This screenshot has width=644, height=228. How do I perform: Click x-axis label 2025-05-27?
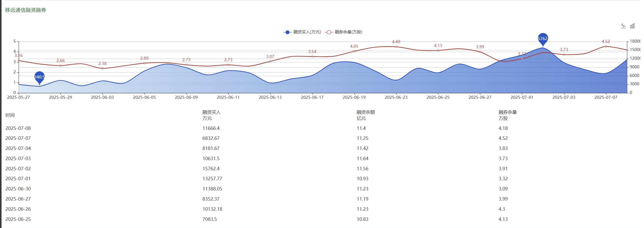pyautogui.click(x=19, y=97)
